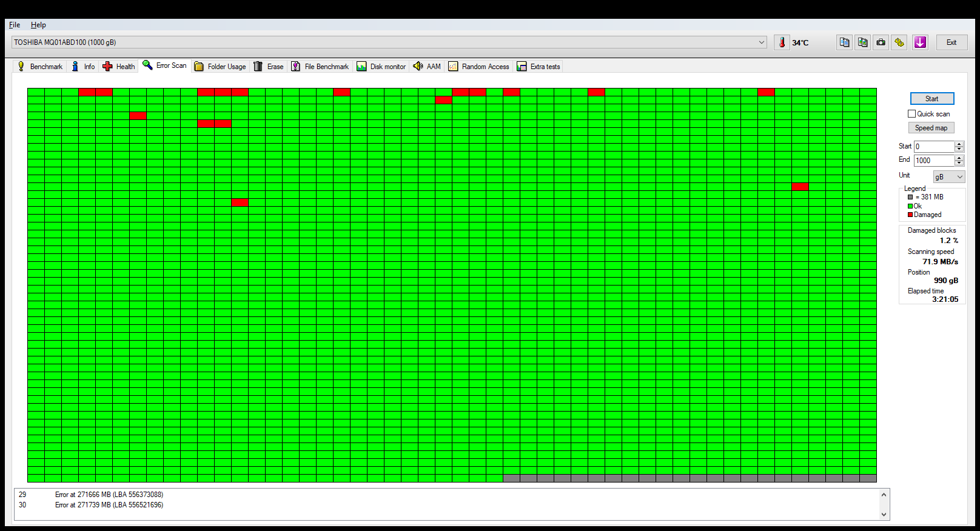Click the 3:21:05 elapsed time value
Image resolution: width=980 pixels, height=531 pixels.
(945, 299)
